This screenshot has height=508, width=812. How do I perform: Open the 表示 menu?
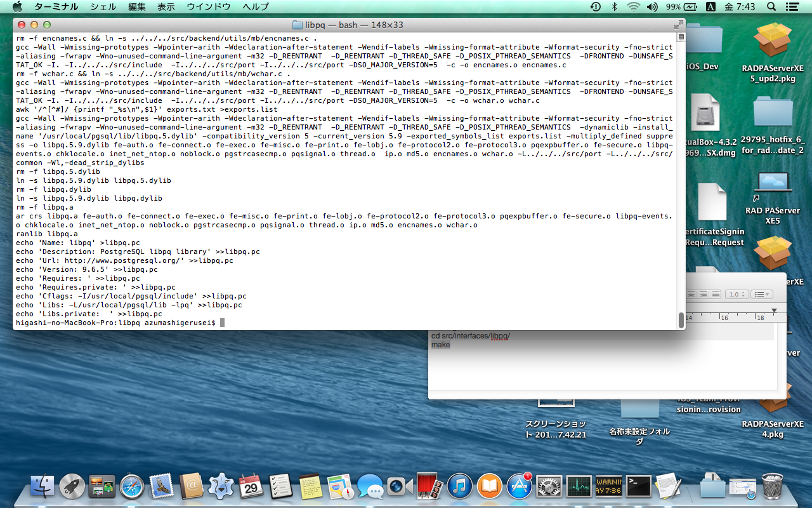(x=166, y=7)
